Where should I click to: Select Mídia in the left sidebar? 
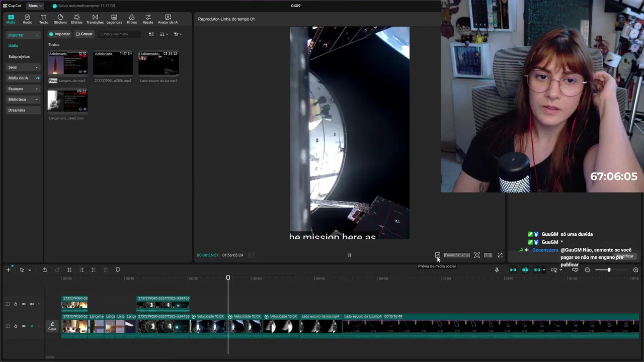click(x=13, y=46)
